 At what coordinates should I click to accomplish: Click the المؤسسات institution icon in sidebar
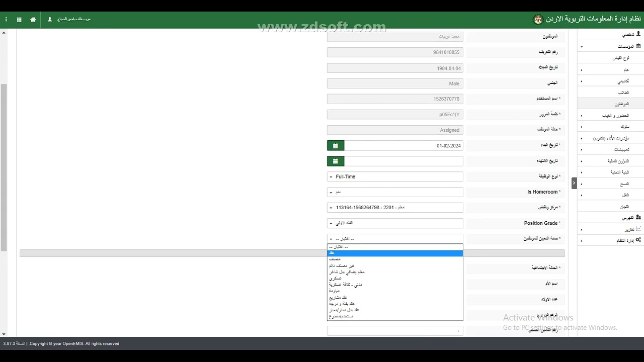point(638,46)
